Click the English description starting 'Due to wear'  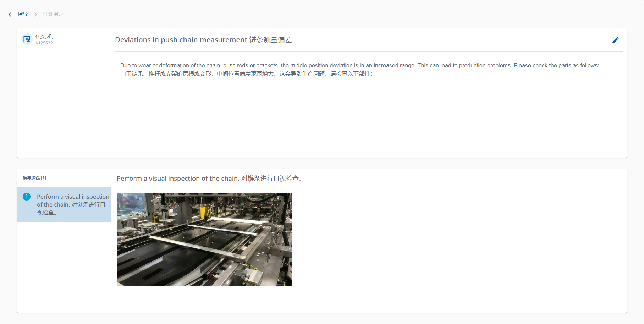point(359,65)
